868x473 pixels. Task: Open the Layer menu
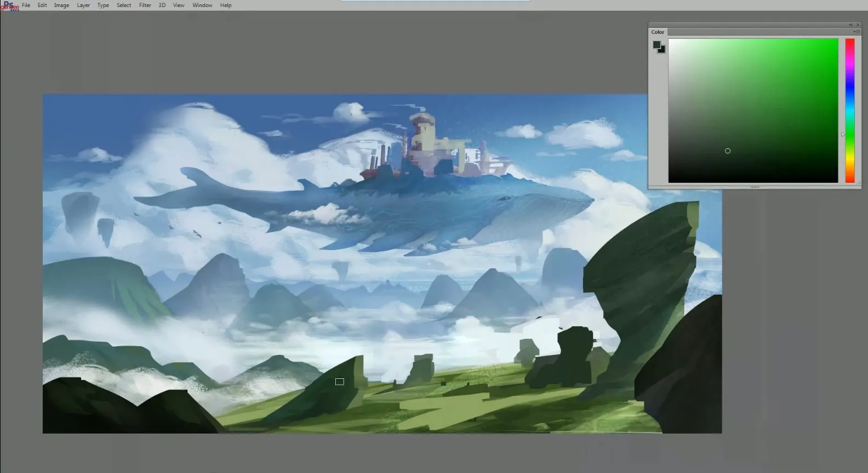[83, 5]
